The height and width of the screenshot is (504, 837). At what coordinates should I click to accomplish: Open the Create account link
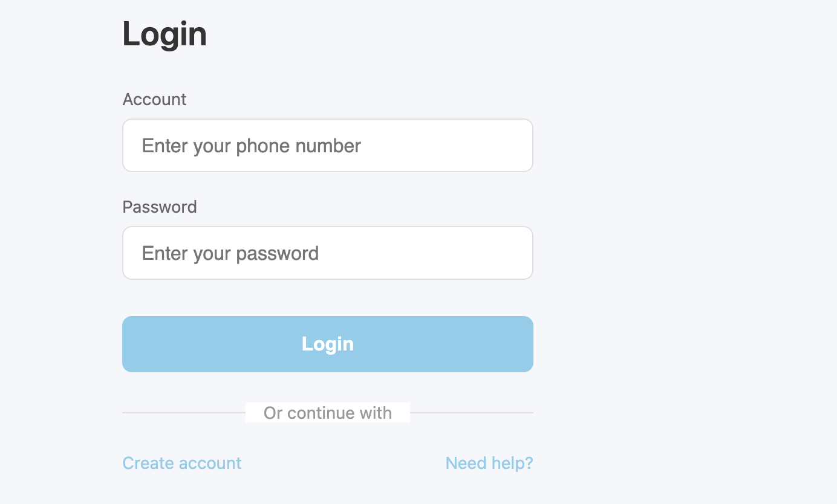182,464
